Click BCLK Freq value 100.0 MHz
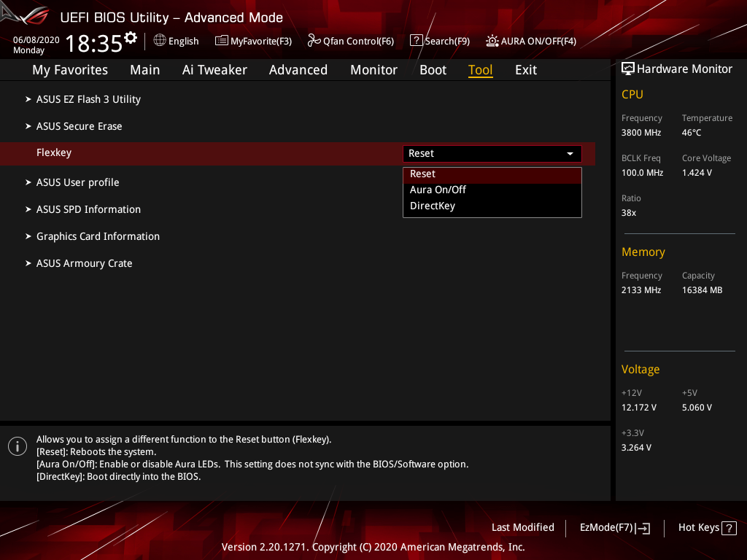Screen dimensions: 747x560 642,173
